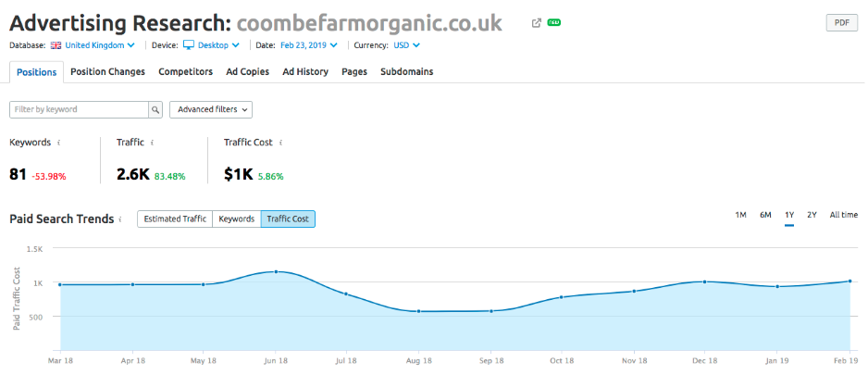Click the Filter by keyword input field
Screen dimensions: 868x375
click(79, 109)
